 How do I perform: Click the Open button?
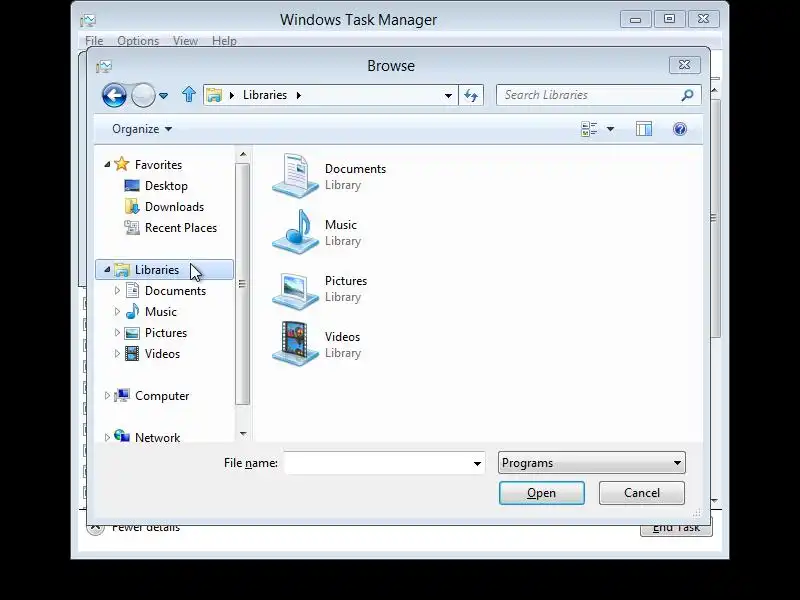point(542,493)
